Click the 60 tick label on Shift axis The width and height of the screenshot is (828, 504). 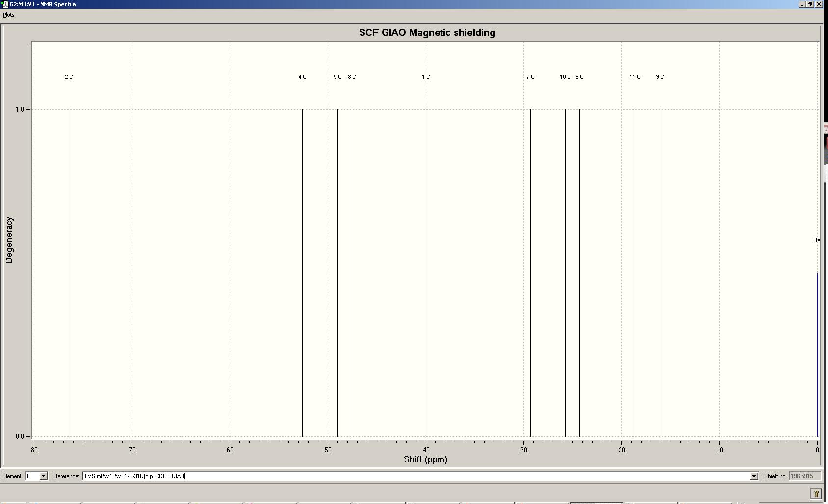click(x=230, y=450)
